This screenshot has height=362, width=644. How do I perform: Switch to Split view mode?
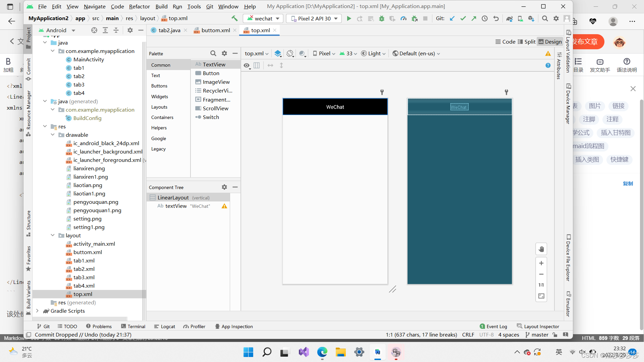click(527, 42)
